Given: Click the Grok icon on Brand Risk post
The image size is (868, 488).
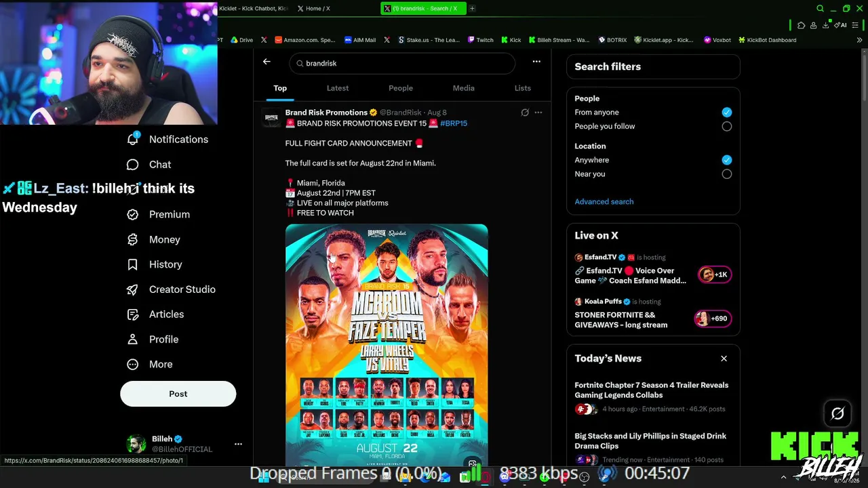Looking at the screenshot, I should click(525, 113).
